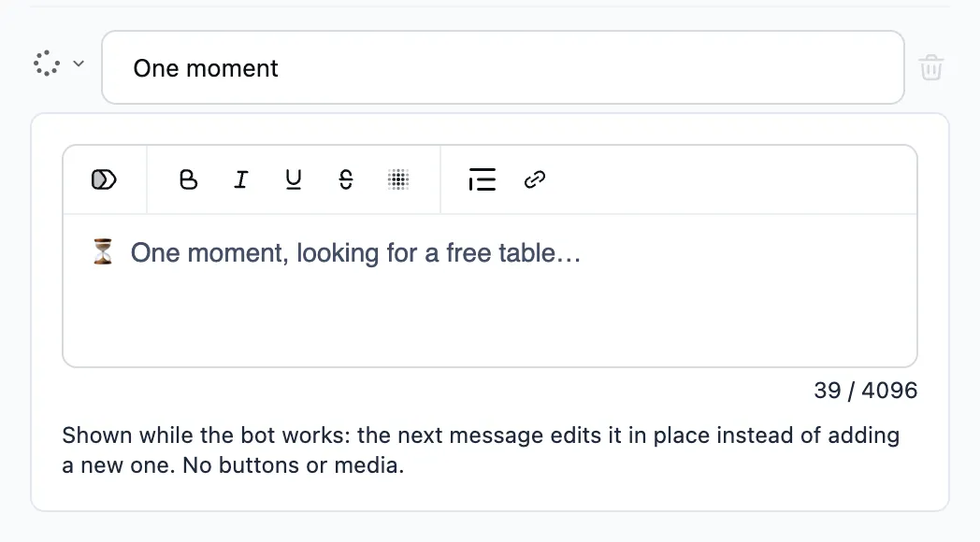The width and height of the screenshot is (980, 542).
Task: Toggle bold formatting
Action: pos(188,179)
